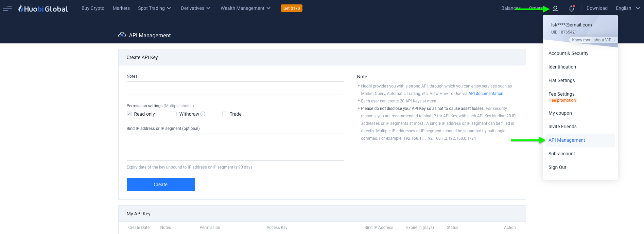644x234 pixels.
Task: Focus the Notes input field
Action: click(235, 88)
